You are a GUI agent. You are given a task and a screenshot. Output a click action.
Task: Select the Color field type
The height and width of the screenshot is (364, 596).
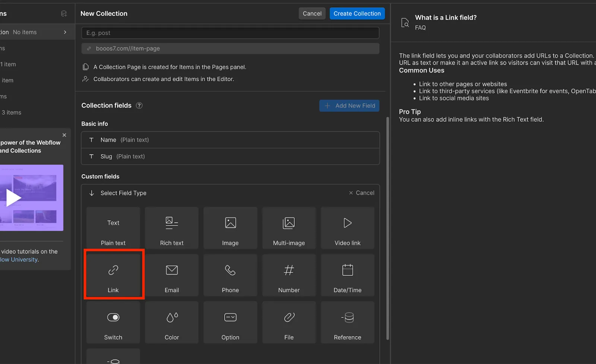172,322
